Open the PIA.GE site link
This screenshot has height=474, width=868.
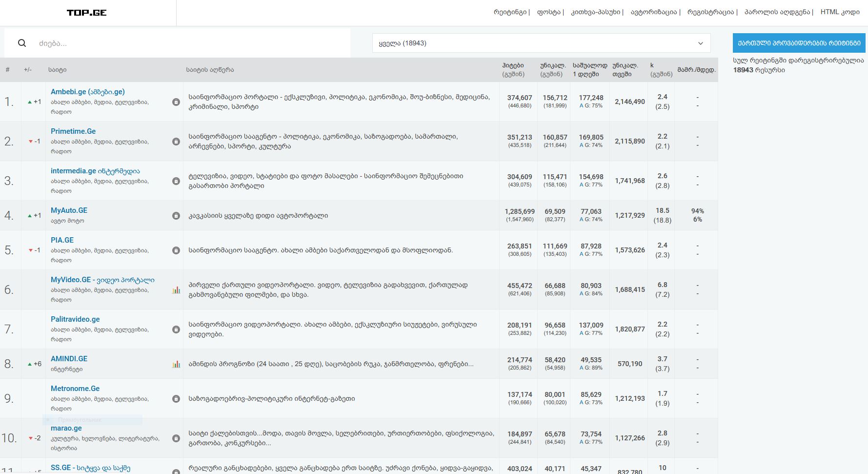coord(62,240)
